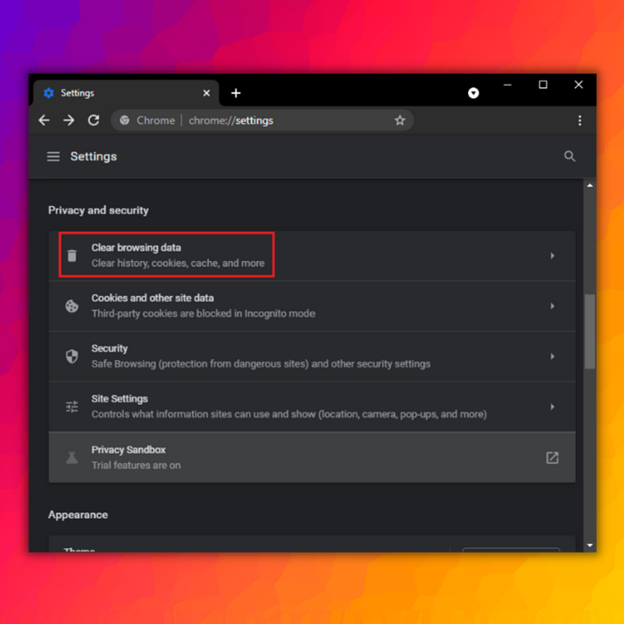Click the Settings page title
Viewport: 624px width, 624px height.
point(94,156)
